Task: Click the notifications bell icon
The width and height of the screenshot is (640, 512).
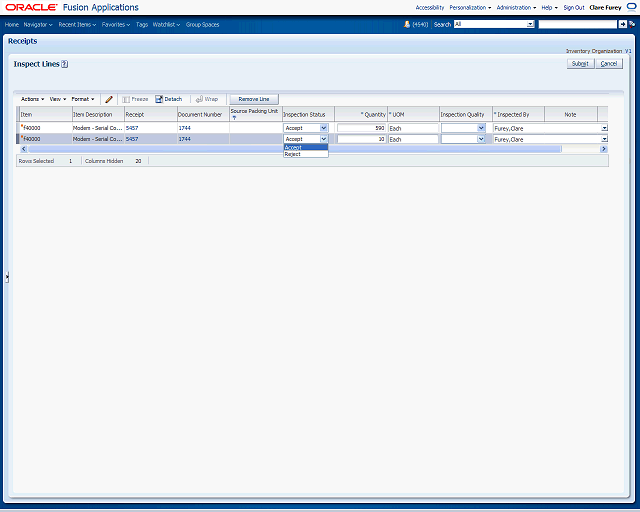Action: [x=407, y=23]
